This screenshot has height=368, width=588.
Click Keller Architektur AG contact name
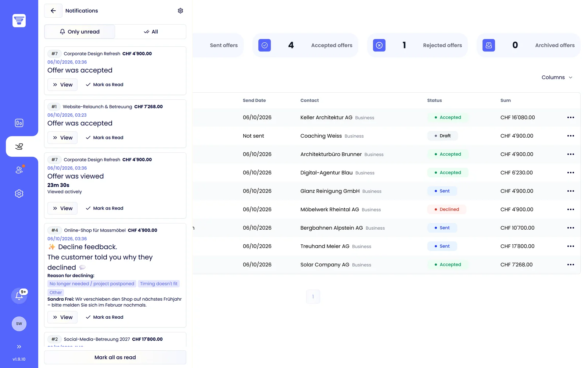326,117
